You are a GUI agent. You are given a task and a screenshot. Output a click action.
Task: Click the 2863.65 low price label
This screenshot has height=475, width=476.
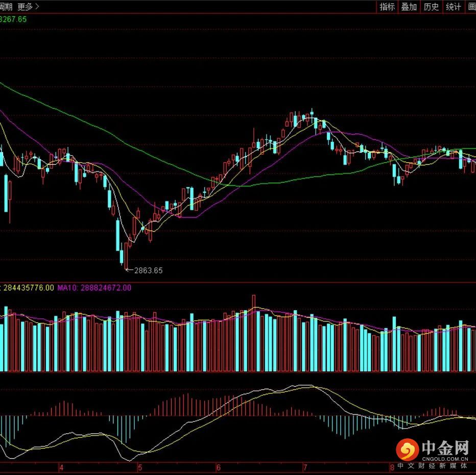(x=149, y=270)
